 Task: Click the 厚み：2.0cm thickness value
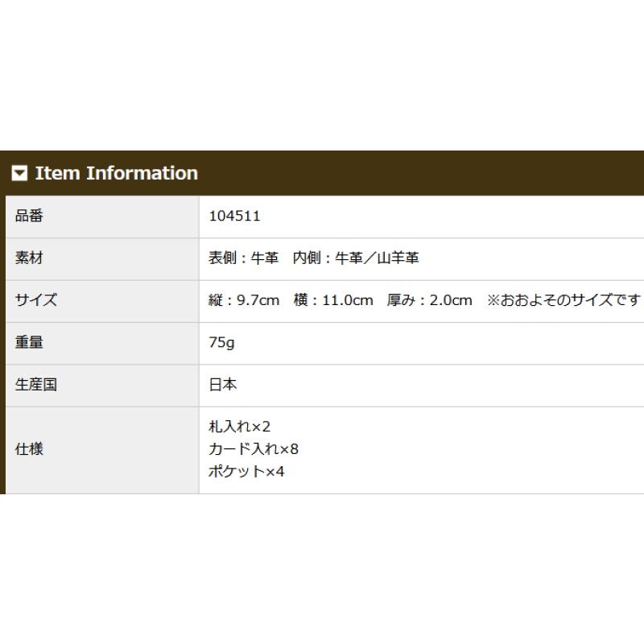[x=429, y=300]
